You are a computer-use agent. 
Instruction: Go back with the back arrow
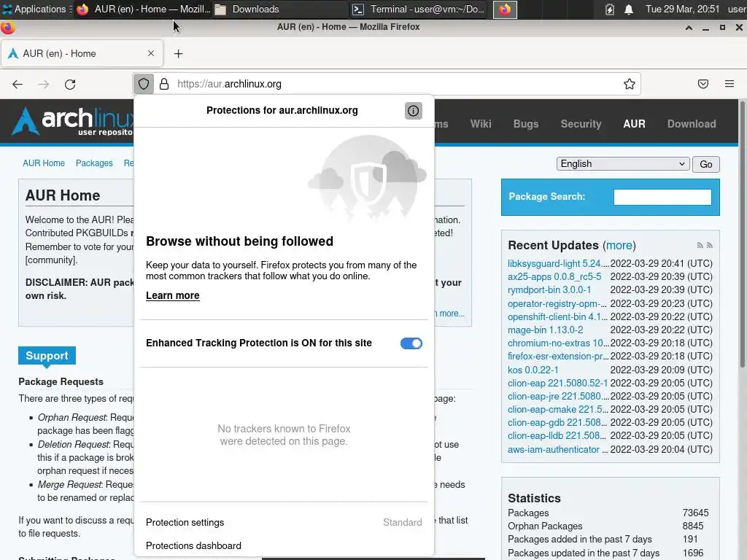click(18, 85)
